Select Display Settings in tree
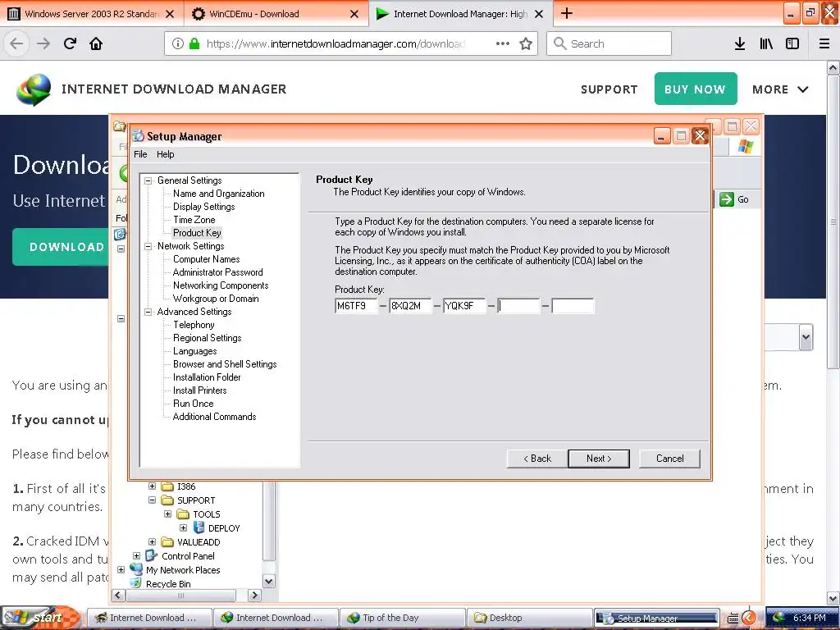This screenshot has width=840, height=630. 203,207
